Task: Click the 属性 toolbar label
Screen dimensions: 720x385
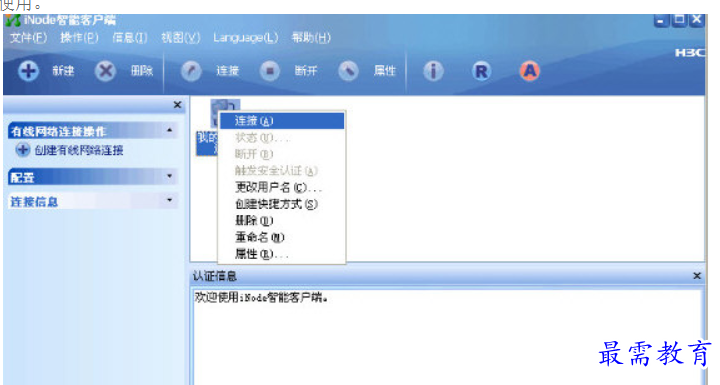Action: pos(385,71)
